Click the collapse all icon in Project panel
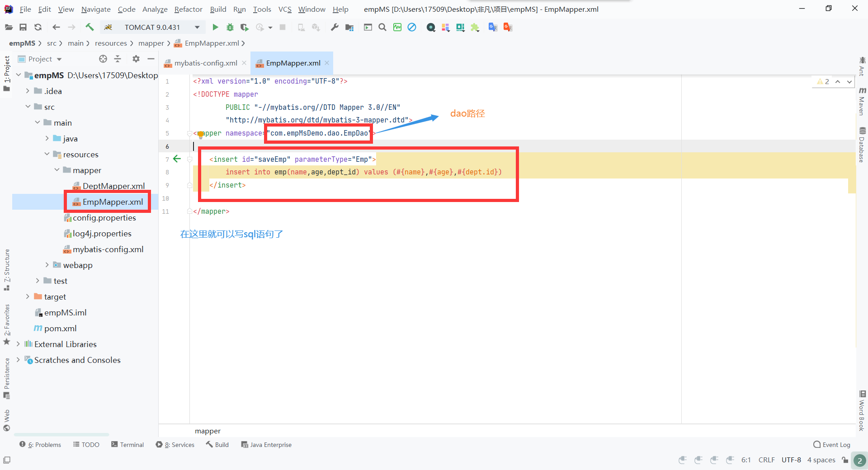868x470 pixels. 118,59
